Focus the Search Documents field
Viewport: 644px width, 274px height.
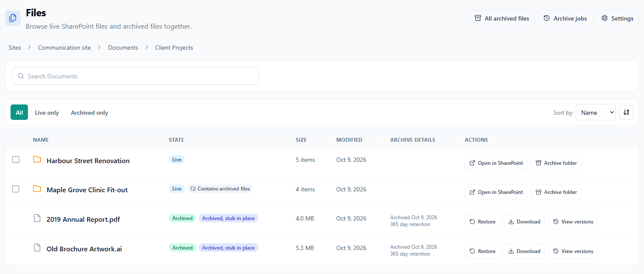point(135,76)
